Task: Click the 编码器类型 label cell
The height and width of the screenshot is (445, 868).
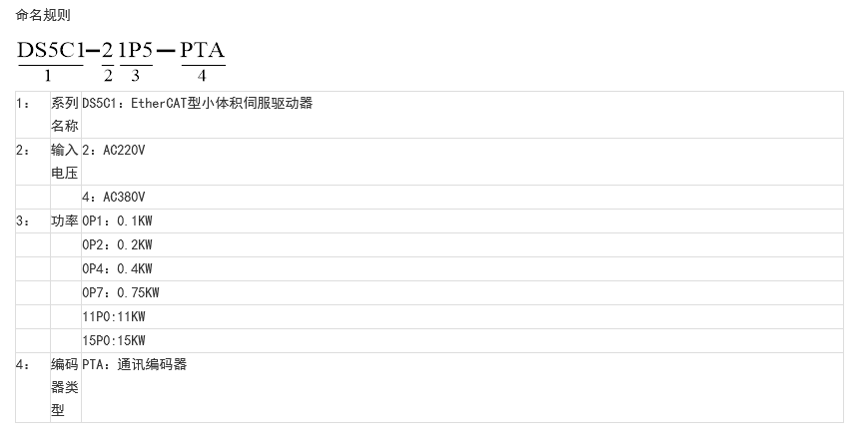Action: click(x=65, y=387)
